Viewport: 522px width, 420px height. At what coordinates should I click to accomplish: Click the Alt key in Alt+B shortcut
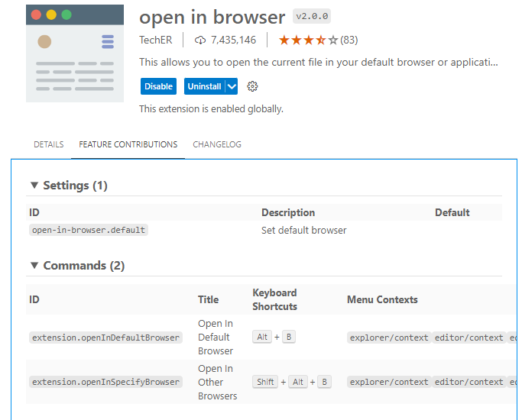coord(262,337)
